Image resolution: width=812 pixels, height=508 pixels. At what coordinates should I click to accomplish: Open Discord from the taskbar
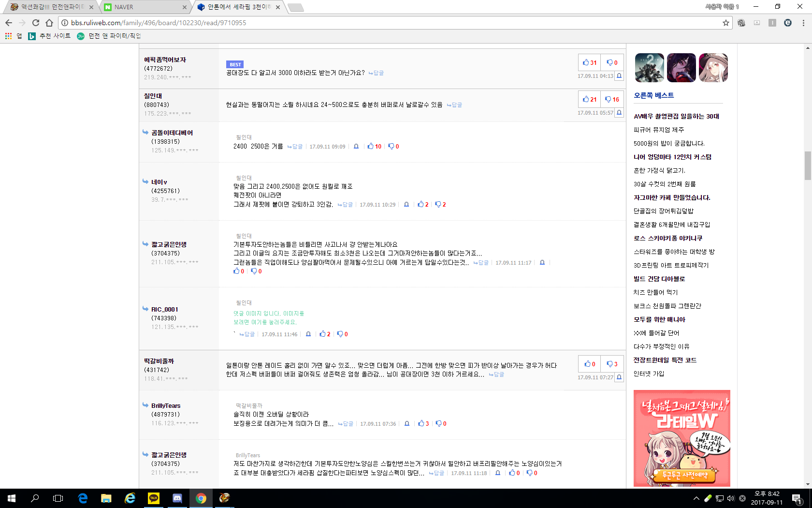177,498
